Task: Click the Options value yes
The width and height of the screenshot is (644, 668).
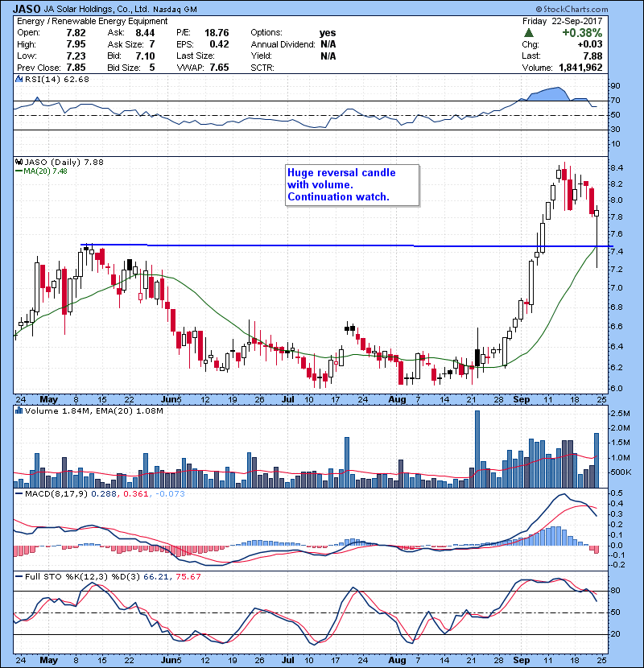Action: (328, 33)
